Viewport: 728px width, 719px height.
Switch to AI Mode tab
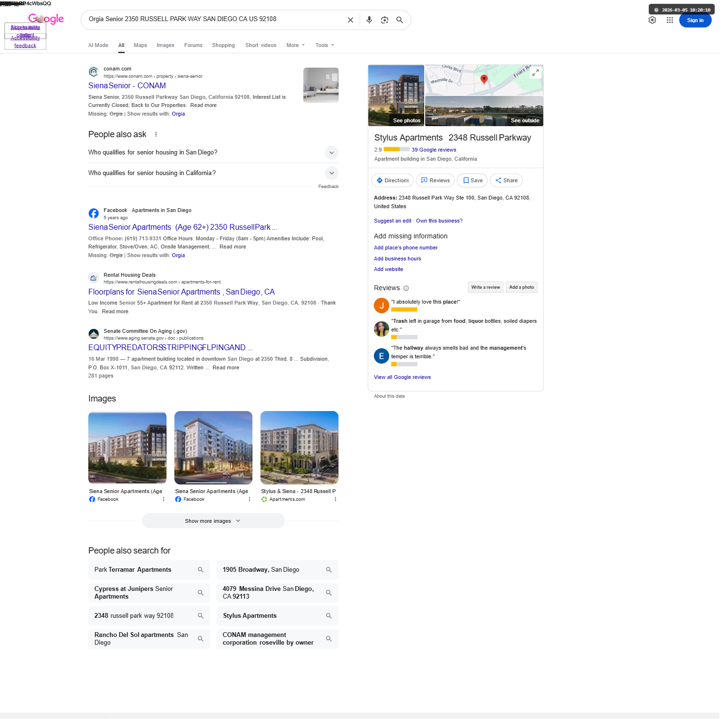tap(98, 46)
